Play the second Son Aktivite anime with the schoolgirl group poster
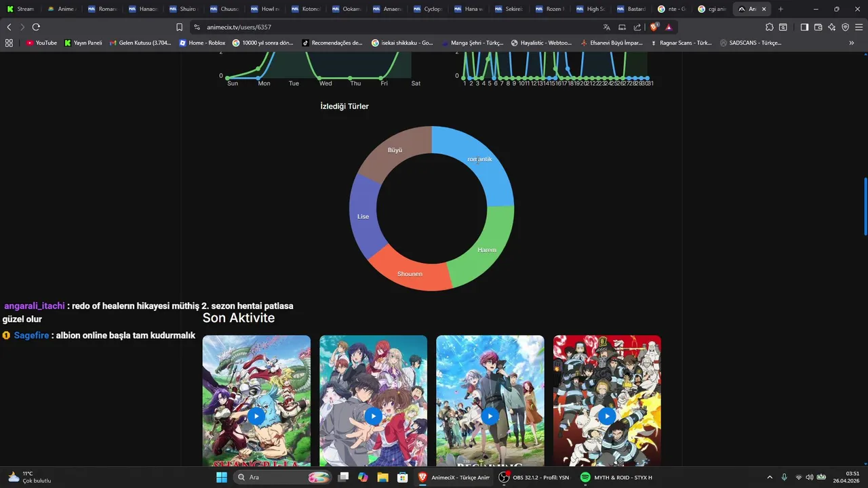Screen dimensions: 868x488 (x=373, y=416)
